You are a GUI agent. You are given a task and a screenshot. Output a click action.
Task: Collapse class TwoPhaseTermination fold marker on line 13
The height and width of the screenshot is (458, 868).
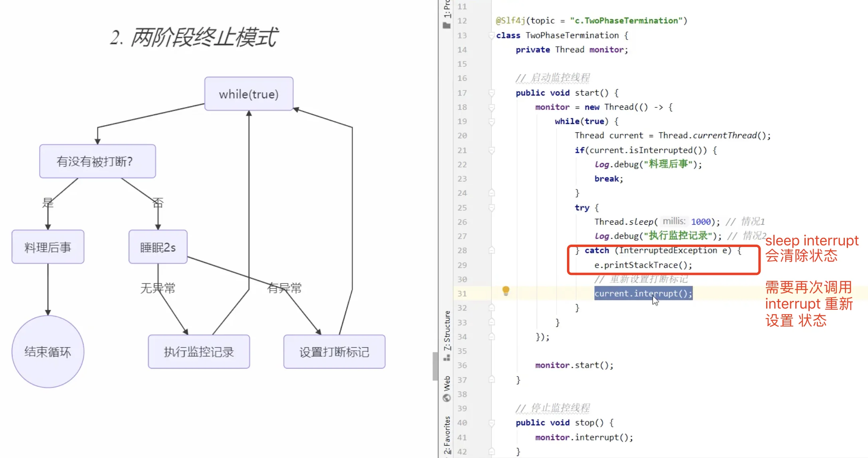pos(491,36)
